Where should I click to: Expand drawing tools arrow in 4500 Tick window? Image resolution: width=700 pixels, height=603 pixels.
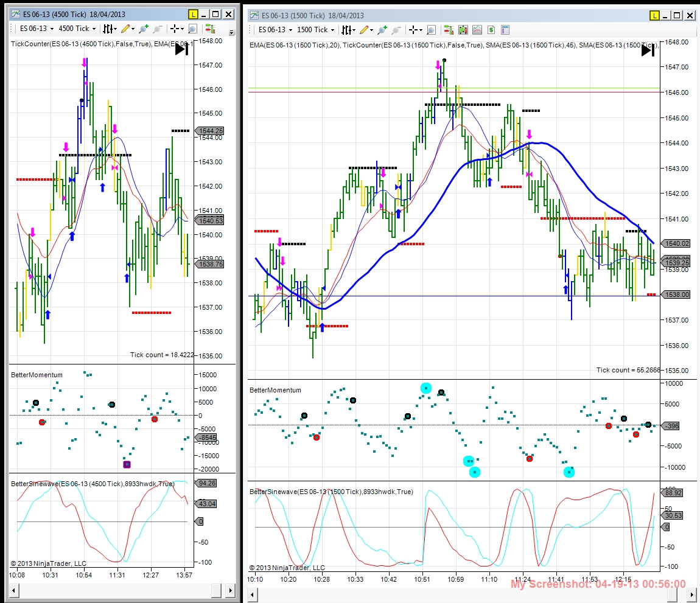(133, 29)
